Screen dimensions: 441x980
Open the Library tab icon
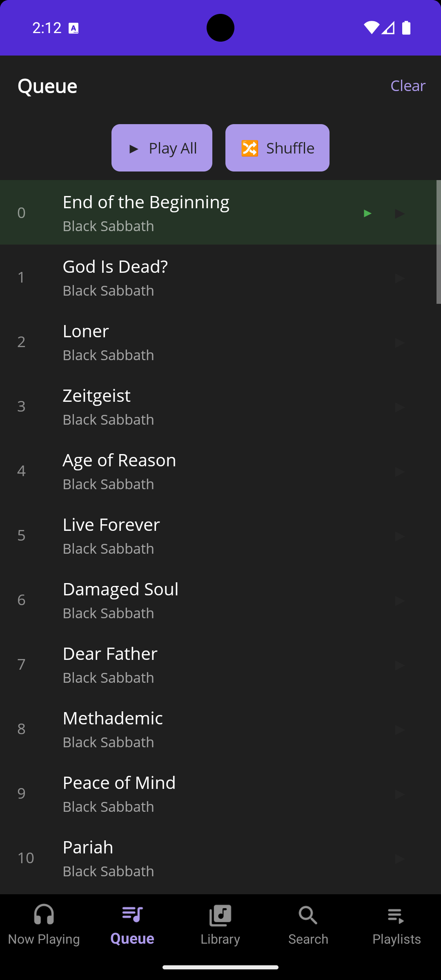pyautogui.click(x=220, y=915)
